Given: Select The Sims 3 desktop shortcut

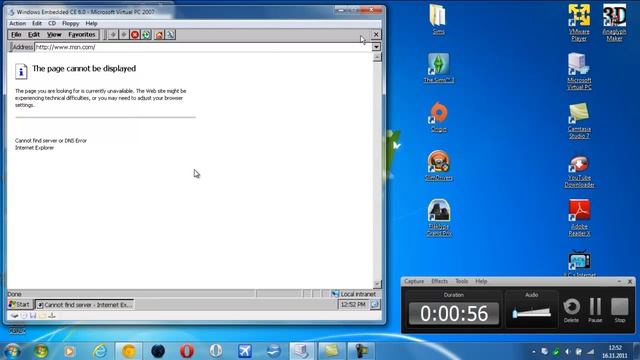Looking at the screenshot, I should (438, 68).
